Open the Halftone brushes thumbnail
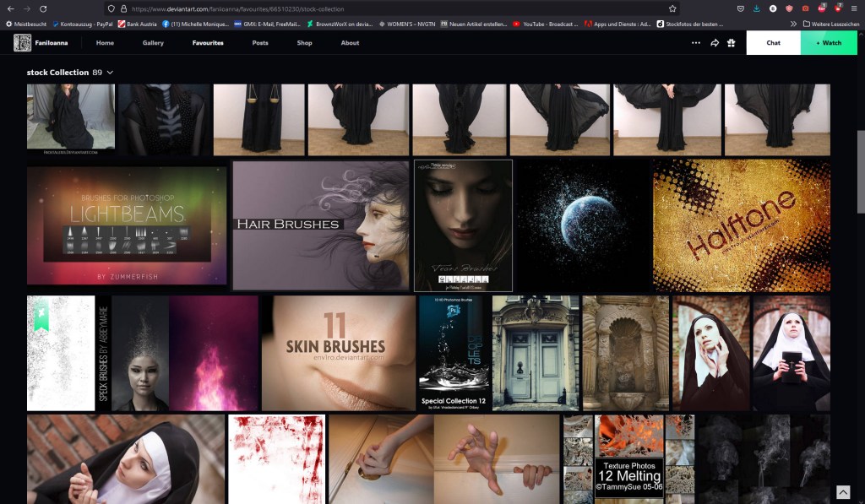 coord(741,225)
